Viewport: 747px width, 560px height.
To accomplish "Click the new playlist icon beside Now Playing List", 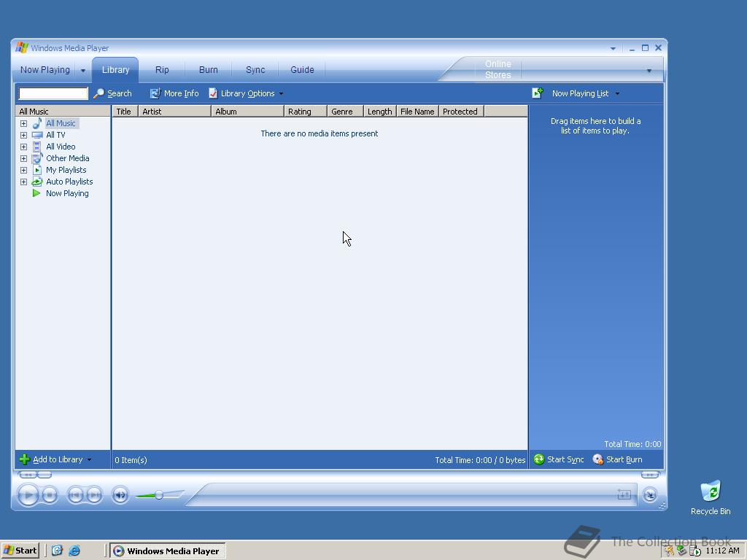I will (x=538, y=93).
